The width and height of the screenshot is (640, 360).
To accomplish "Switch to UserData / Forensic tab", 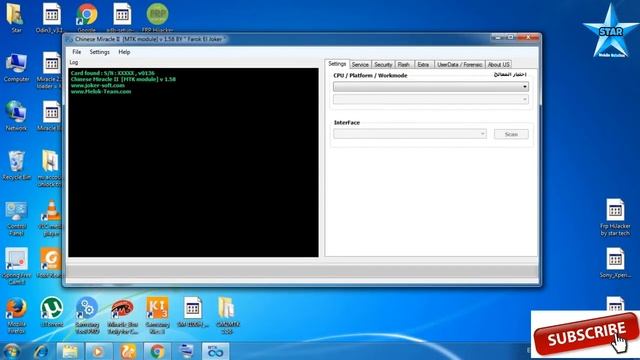I will pos(459,64).
